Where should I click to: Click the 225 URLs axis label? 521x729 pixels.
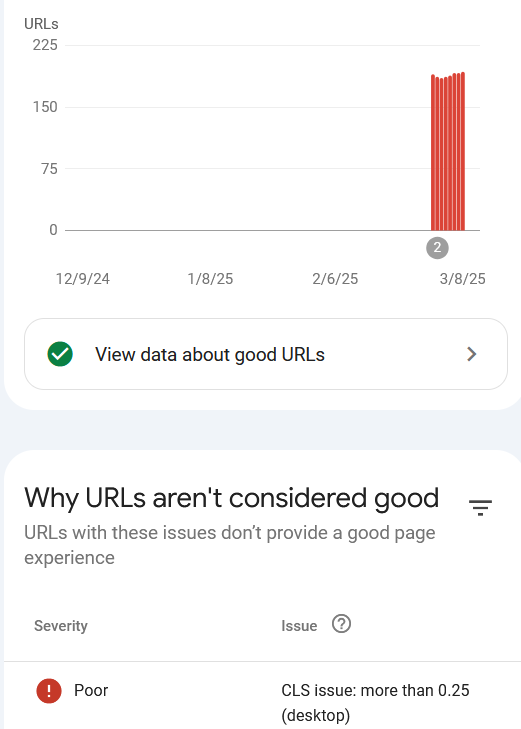click(45, 45)
